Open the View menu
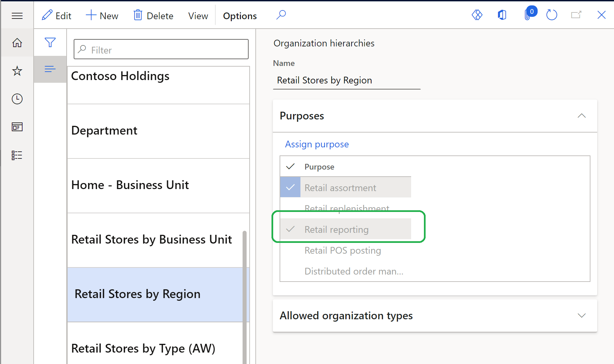The image size is (614, 364). [x=198, y=15]
